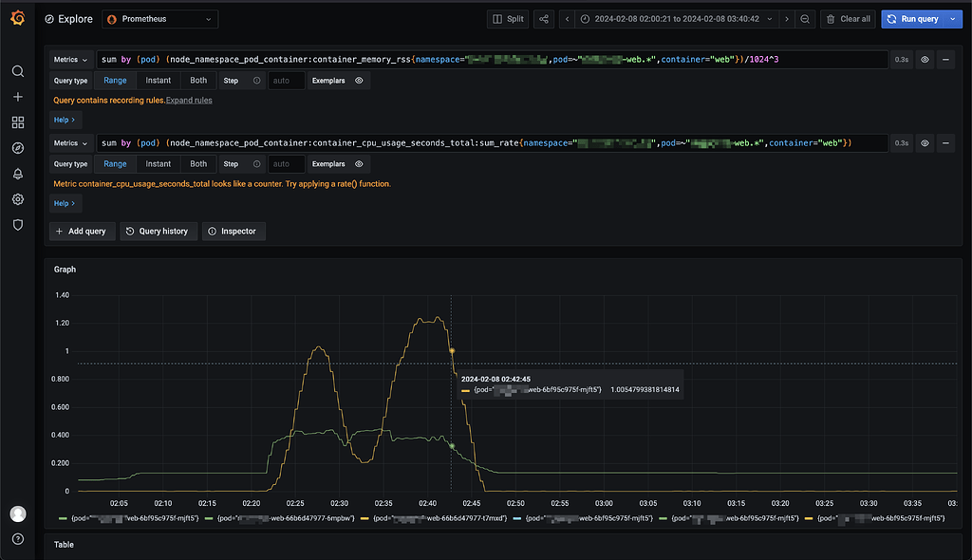Click the Expand rules link
The height and width of the screenshot is (560, 972).
pyautogui.click(x=189, y=101)
